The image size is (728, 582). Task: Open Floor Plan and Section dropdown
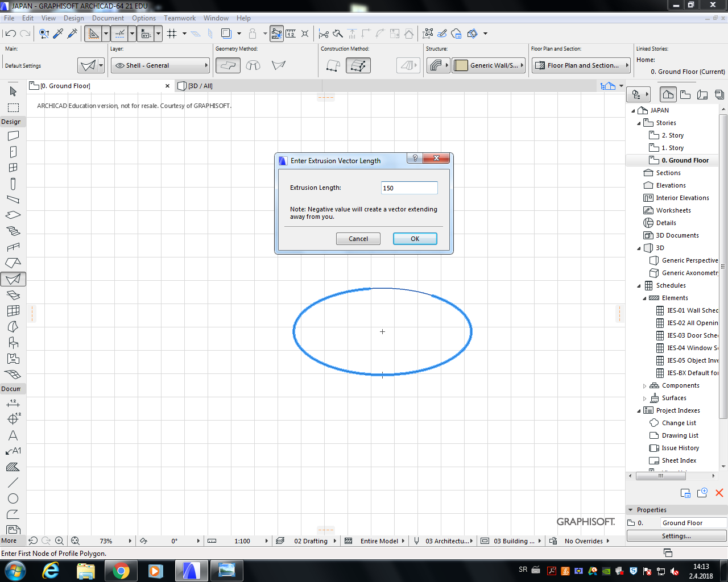click(x=581, y=65)
